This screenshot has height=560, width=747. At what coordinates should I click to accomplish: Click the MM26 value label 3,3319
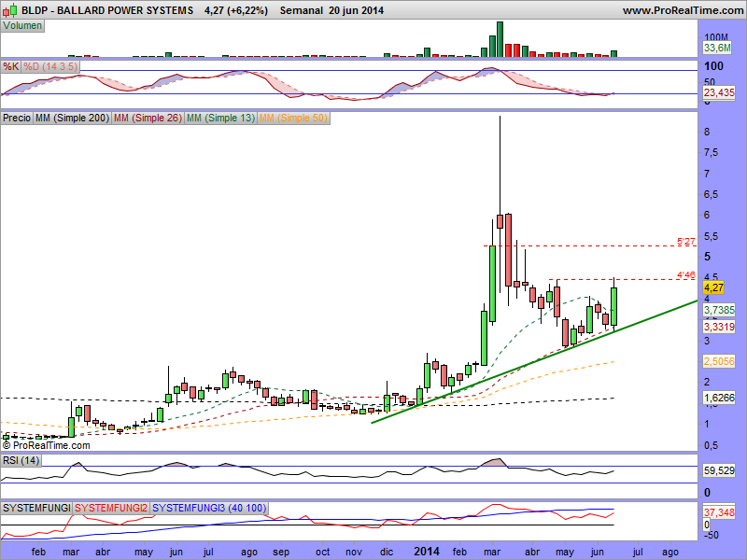(719, 327)
